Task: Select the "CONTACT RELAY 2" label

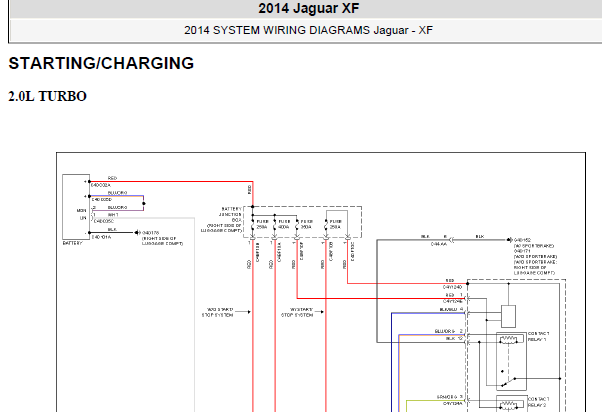Action: [538, 402]
